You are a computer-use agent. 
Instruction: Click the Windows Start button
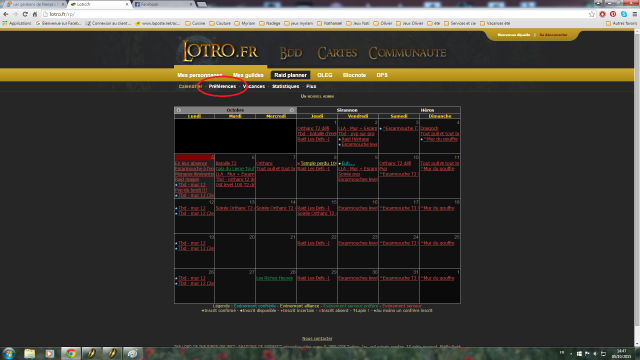[9, 353]
